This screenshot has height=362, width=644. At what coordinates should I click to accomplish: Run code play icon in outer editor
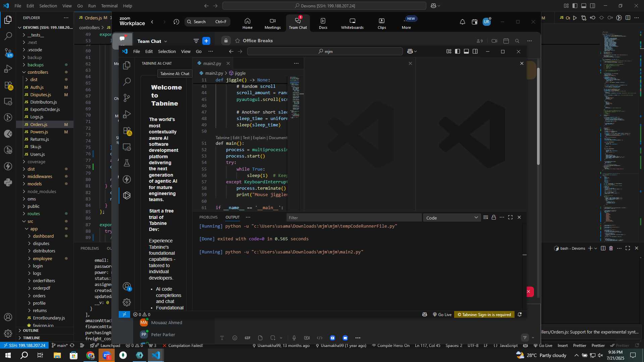click(x=575, y=18)
